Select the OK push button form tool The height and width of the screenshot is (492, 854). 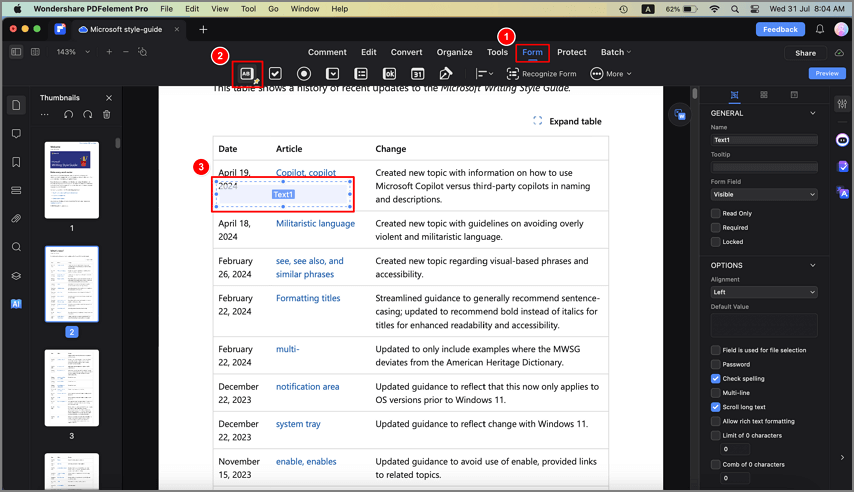[389, 74]
